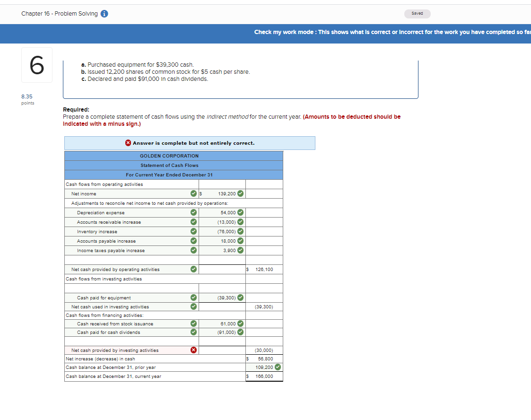The width and height of the screenshot is (531, 420).
Task: Click the Net cash used in investing label
Action: tap(110, 307)
